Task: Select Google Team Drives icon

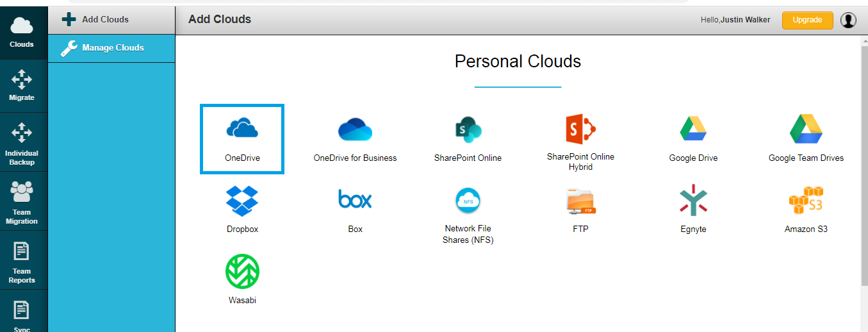Action: click(x=806, y=129)
